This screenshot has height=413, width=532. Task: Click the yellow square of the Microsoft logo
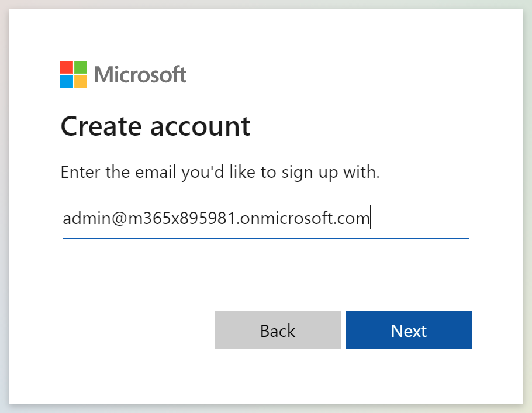81,81
